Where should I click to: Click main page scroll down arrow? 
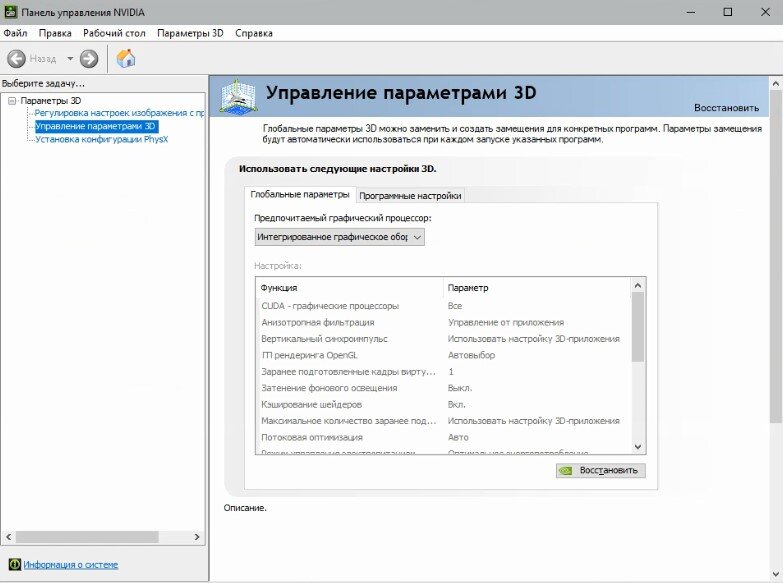click(x=776, y=575)
